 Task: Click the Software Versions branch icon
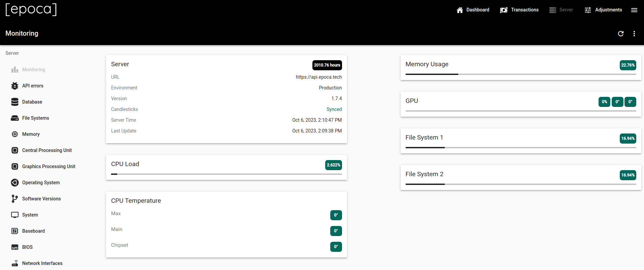[x=15, y=199]
